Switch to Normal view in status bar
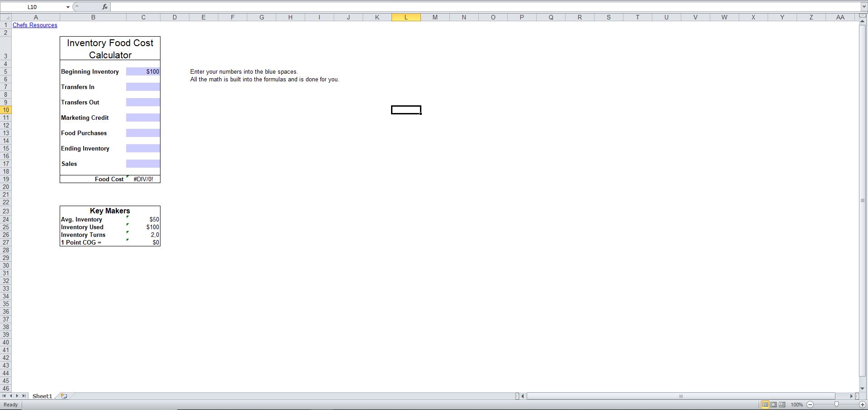The image size is (868, 410). pos(765,405)
